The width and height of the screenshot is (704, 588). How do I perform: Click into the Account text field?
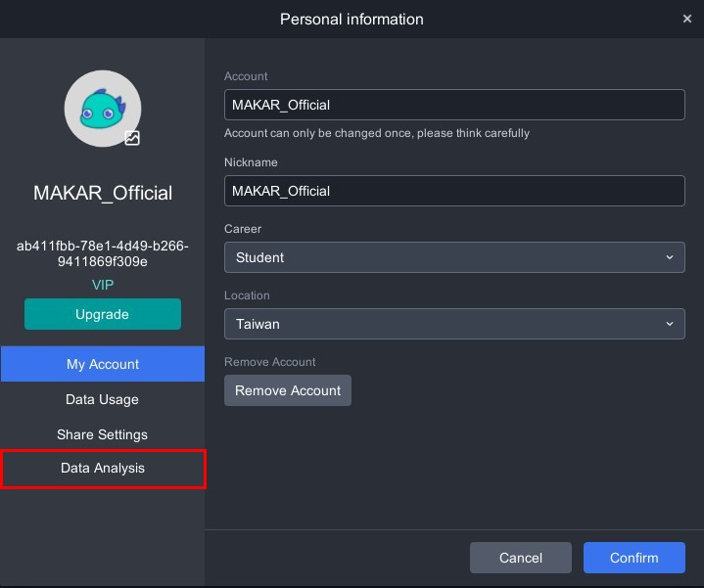coord(453,105)
